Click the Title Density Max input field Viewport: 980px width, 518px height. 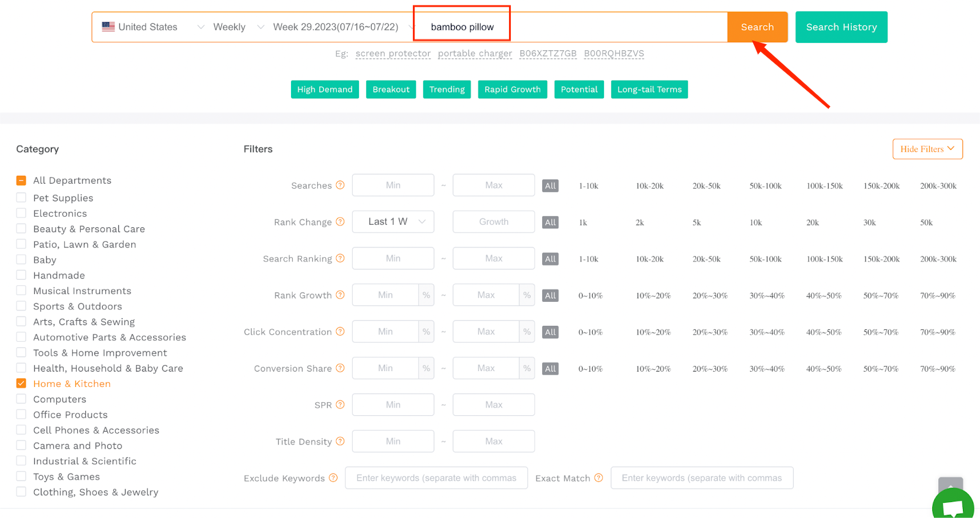(494, 441)
